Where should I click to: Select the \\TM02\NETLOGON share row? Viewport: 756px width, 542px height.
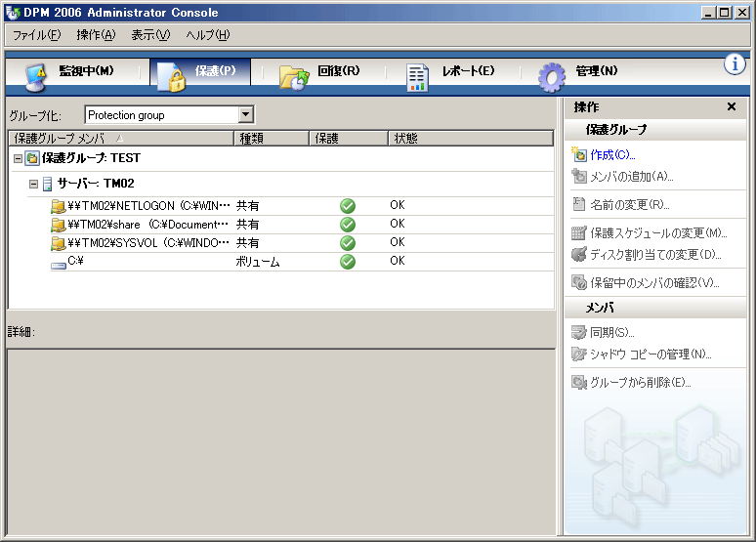[x=302, y=206]
